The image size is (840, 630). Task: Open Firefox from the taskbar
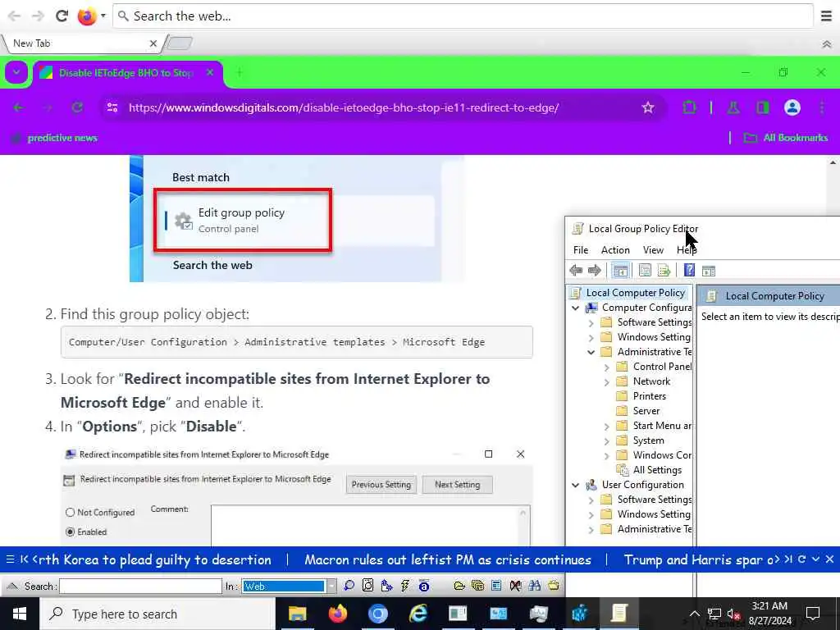point(337,614)
